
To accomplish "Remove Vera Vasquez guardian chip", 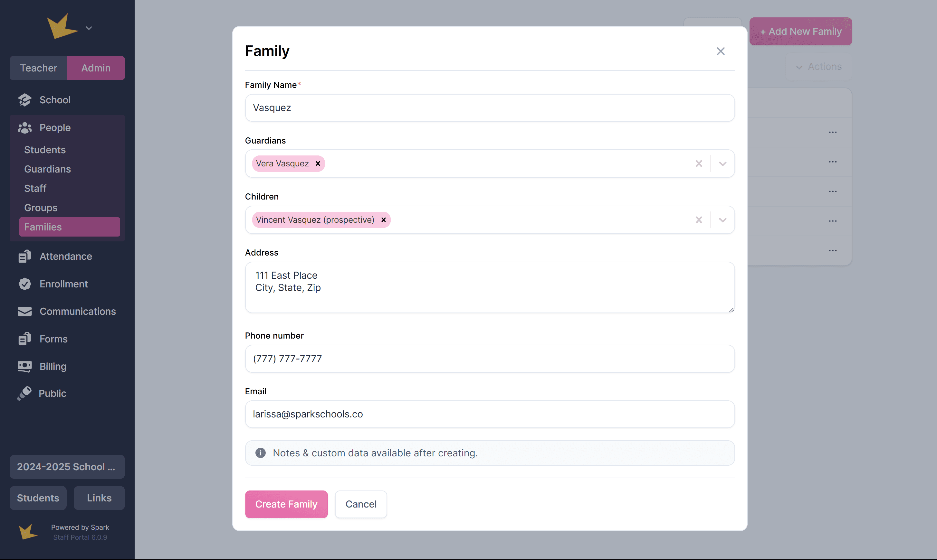I will pyautogui.click(x=318, y=164).
